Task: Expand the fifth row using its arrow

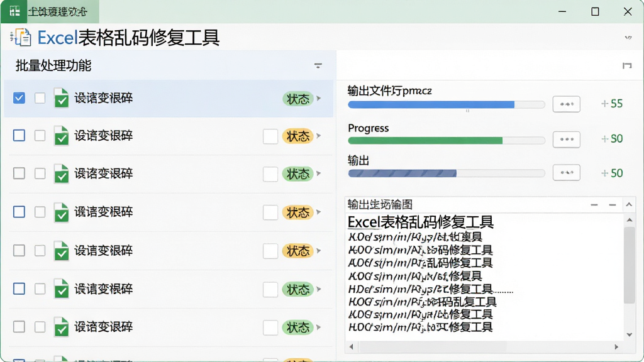Action: 319,251
